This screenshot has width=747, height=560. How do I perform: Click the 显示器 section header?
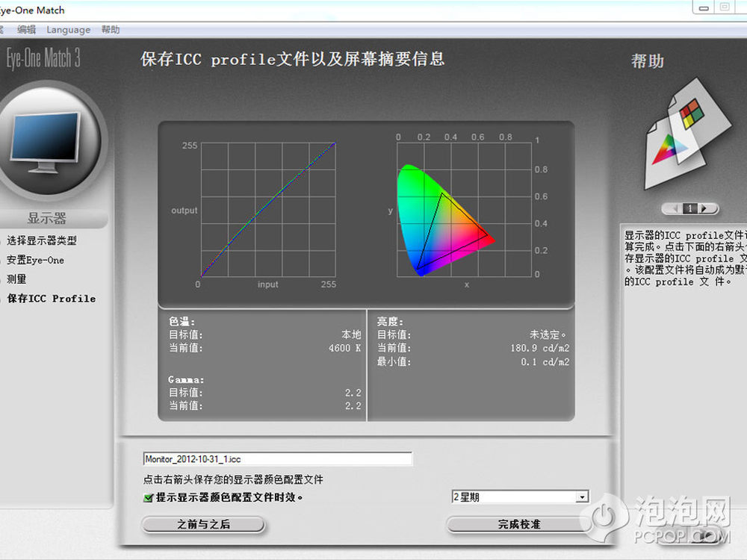point(46,219)
